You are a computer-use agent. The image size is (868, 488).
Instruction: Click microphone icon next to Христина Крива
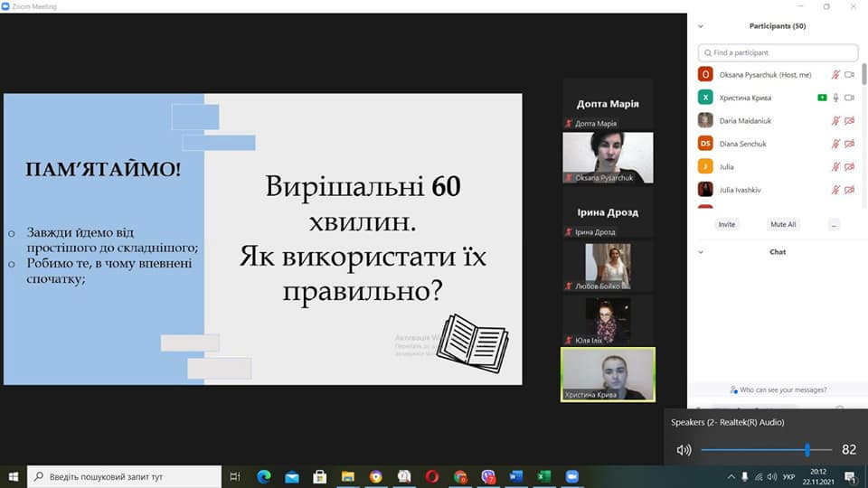(x=835, y=98)
